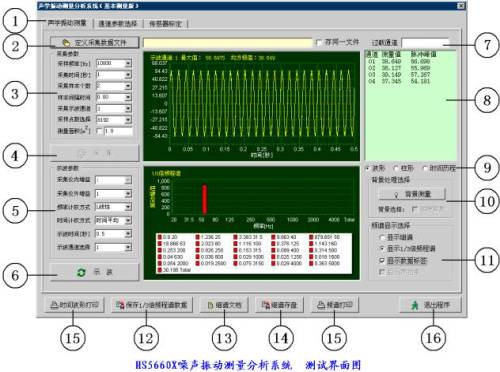This screenshot has height=372, width=500.
Task: Open the 时间计权方式 dropdown
Action: click(128, 220)
